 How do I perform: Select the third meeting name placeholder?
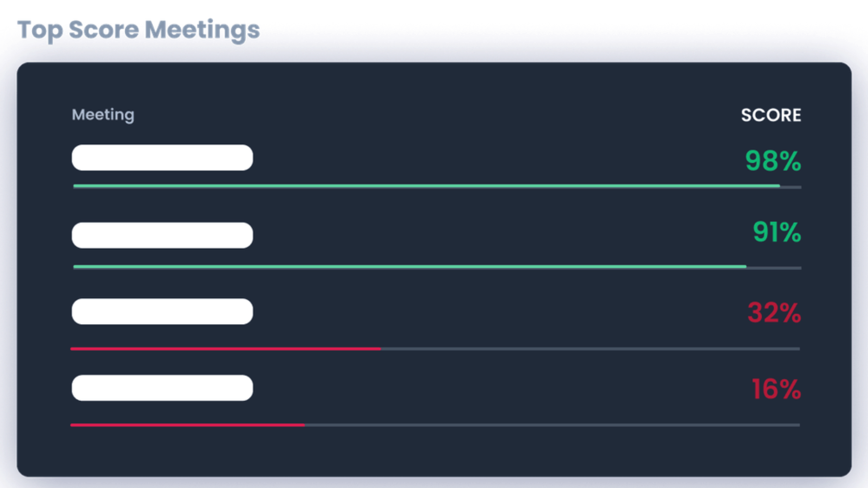(x=162, y=312)
